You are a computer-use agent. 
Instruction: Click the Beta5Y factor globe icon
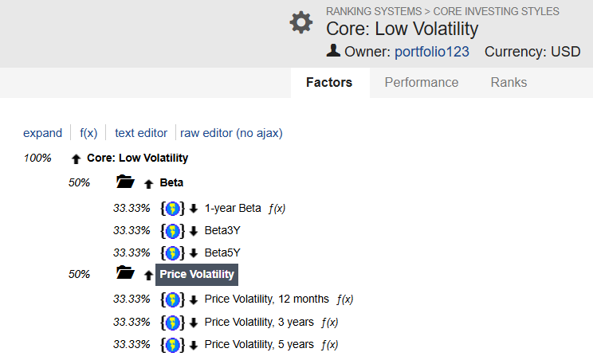pyautogui.click(x=174, y=252)
